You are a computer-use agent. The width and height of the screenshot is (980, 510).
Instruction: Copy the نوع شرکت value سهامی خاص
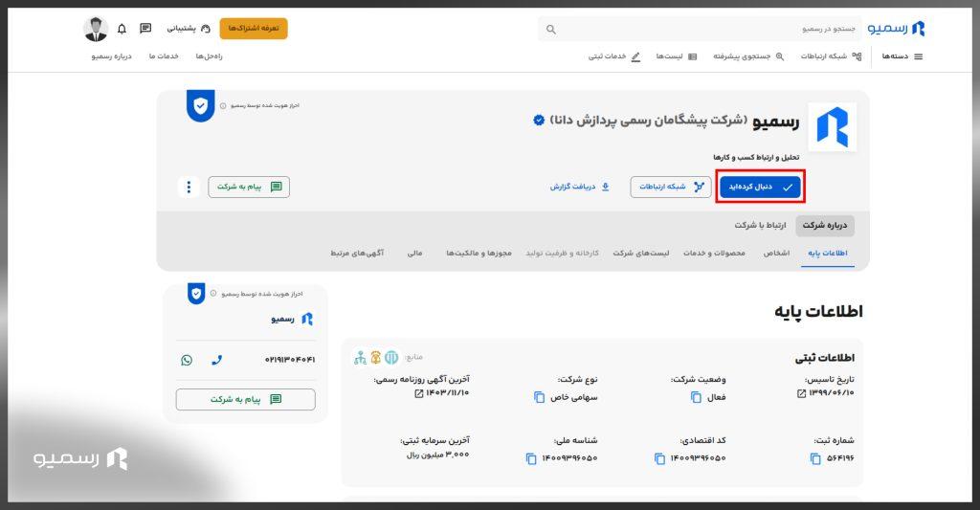point(540,397)
